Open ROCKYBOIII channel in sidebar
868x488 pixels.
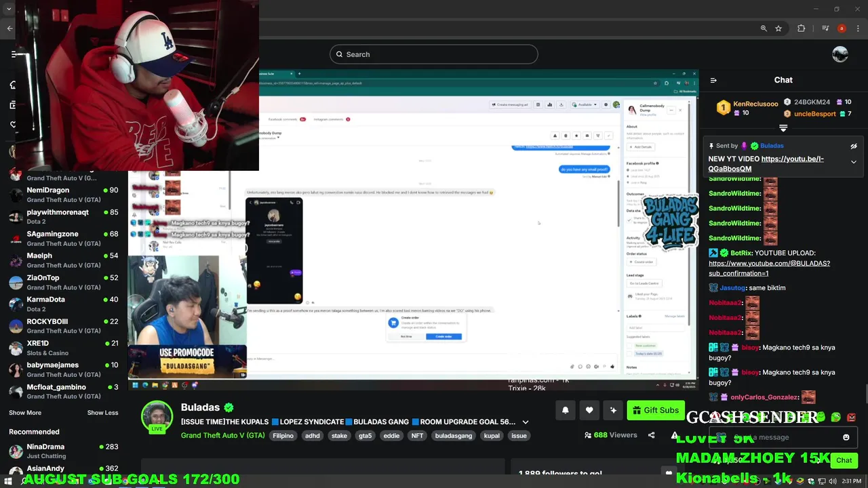point(64,326)
